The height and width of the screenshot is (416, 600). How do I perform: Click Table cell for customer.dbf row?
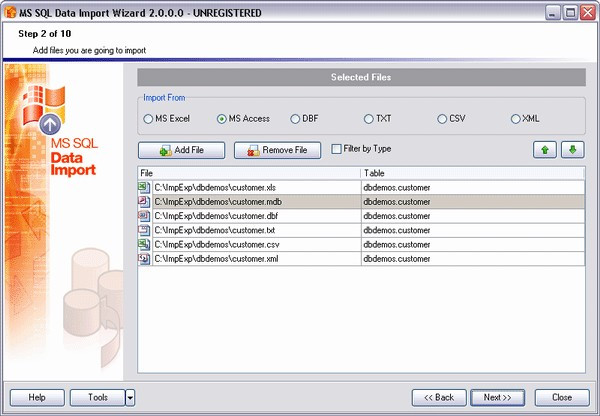[x=473, y=216]
